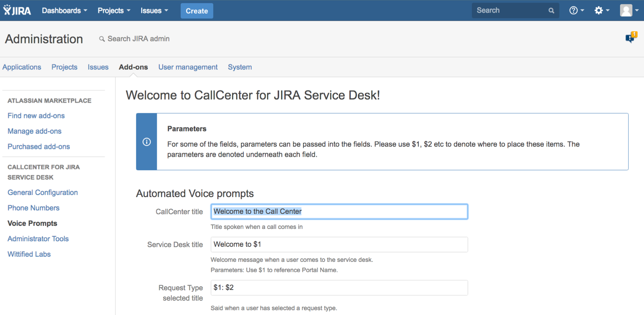This screenshot has height=315, width=644.
Task: Click the Search JIRA admin box
Action: click(x=138, y=39)
